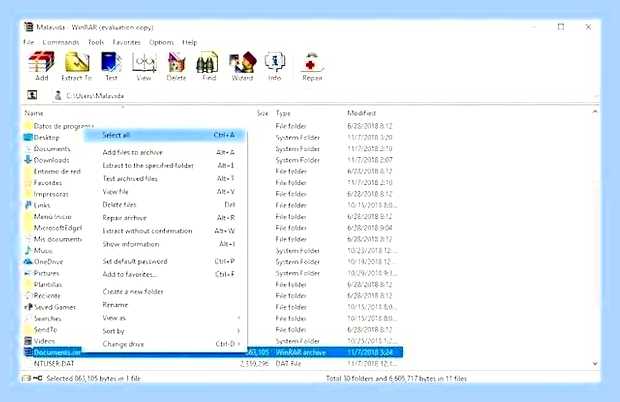Screen dimensions: 620x402
Task: Choose Add files to archive
Action: pos(165,152)
